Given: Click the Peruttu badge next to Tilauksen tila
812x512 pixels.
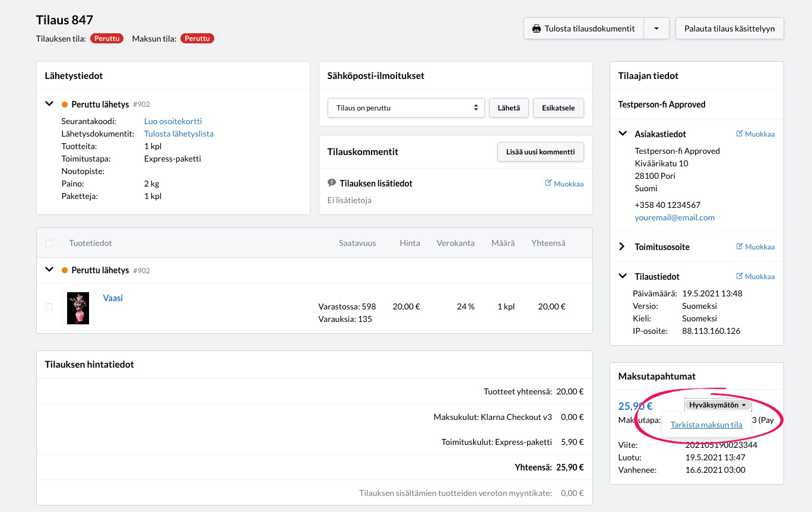Looking at the screenshot, I should (x=107, y=39).
